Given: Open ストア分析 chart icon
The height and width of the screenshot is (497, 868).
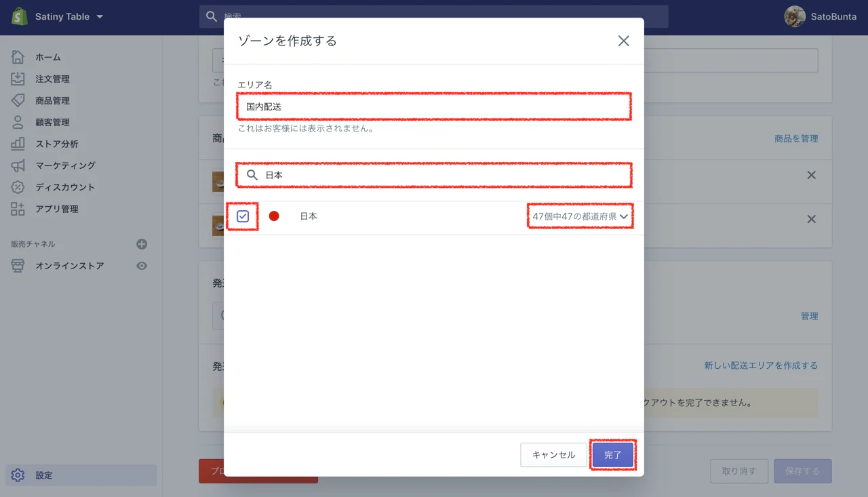Looking at the screenshot, I should point(18,144).
